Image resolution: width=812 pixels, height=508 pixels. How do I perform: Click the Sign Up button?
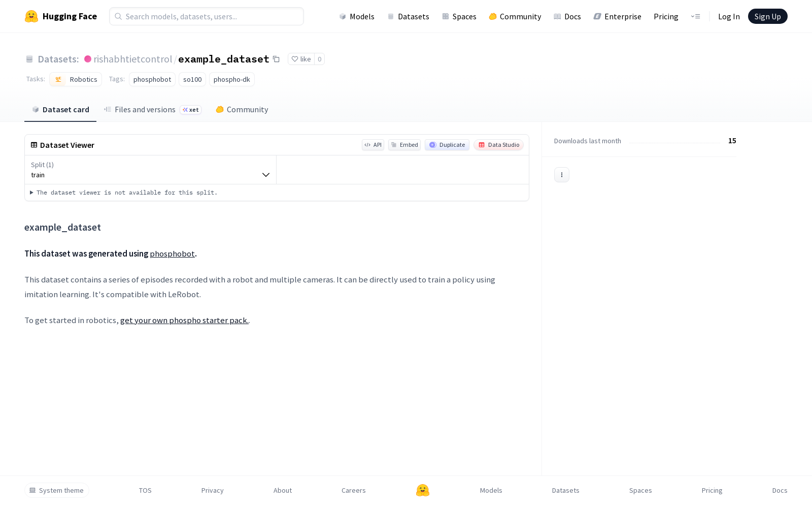(768, 16)
